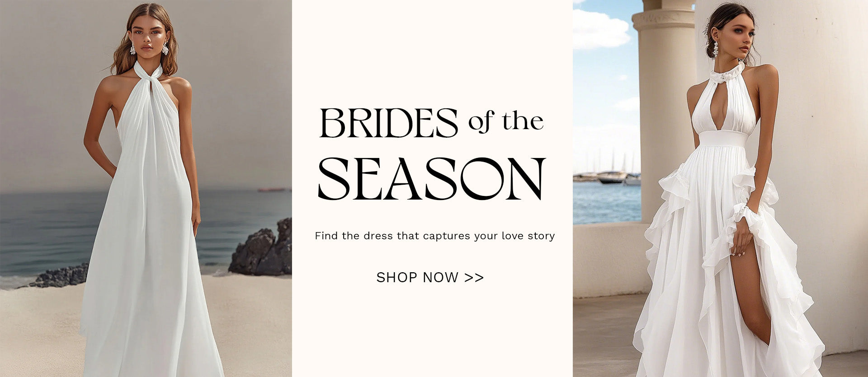Image resolution: width=868 pixels, height=377 pixels.
Task: Click the dark rocks on the beach
Action: (261, 248)
